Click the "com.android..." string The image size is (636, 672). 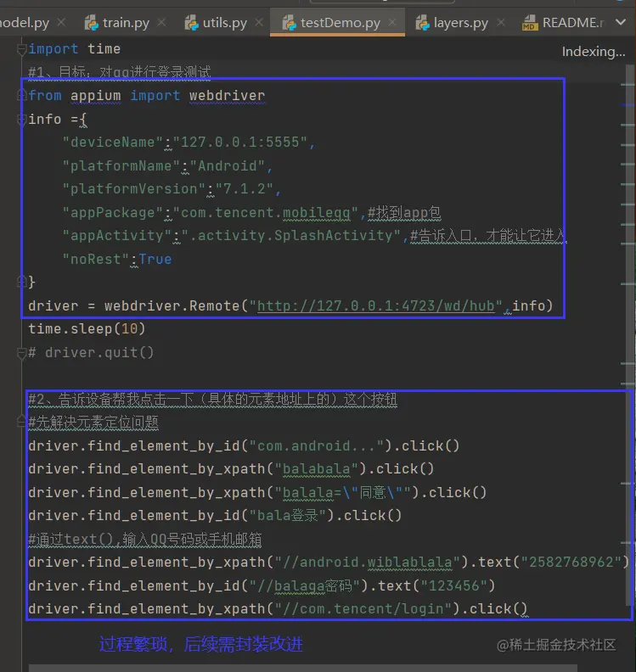(x=317, y=446)
